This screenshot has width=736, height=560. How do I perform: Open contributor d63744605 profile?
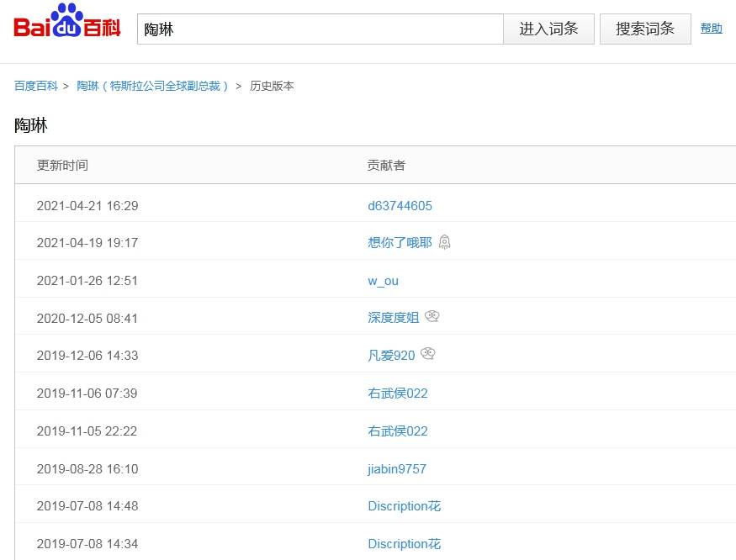coord(400,206)
